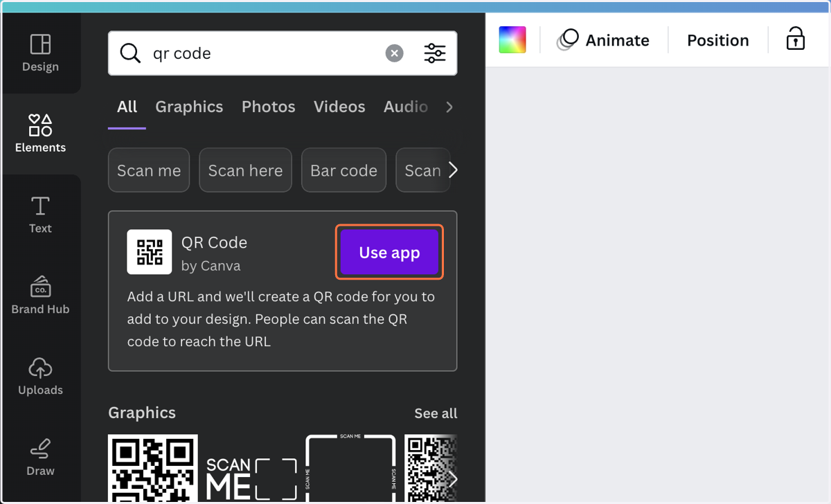
Task: Open the Position panel
Action: click(717, 40)
